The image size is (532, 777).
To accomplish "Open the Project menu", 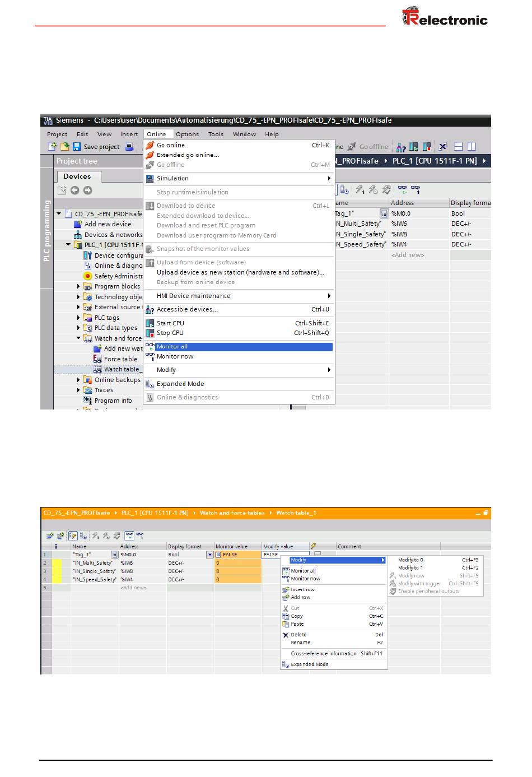I will [x=57, y=134].
